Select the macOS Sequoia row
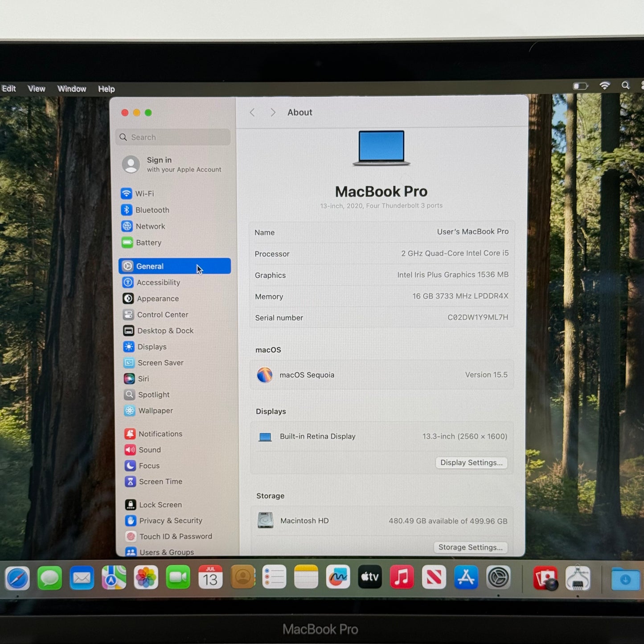The image size is (644, 644). pos(382,375)
